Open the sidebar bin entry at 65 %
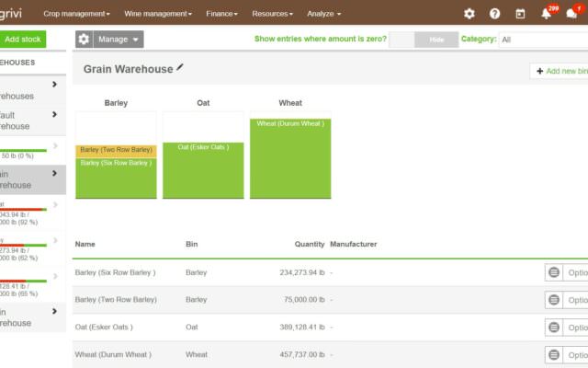The height and width of the screenshot is (368, 588). click(x=33, y=284)
